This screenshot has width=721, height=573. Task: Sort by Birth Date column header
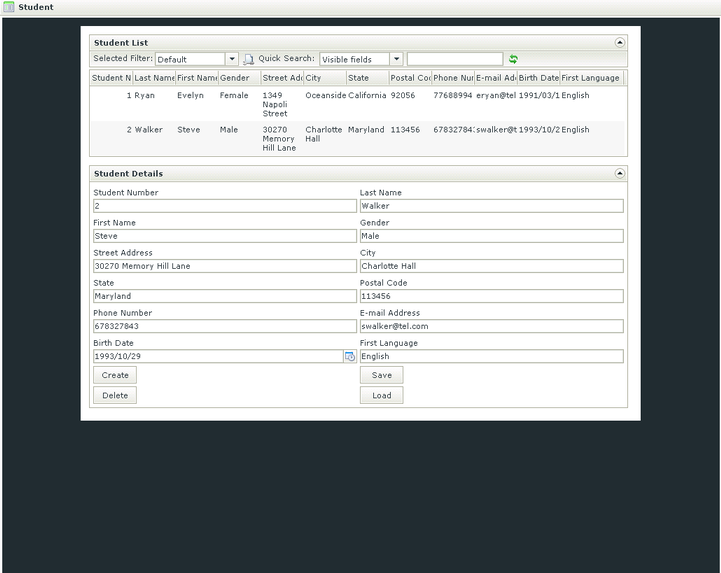click(538, 78)
